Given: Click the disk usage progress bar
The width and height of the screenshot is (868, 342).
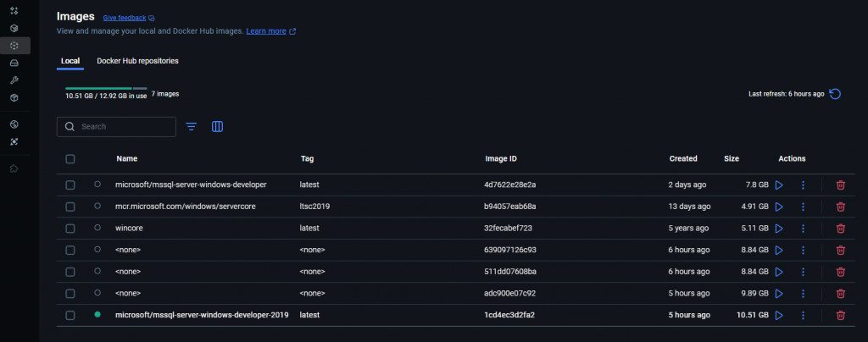Looking at the screenshot, I should [x=106, y=88].
